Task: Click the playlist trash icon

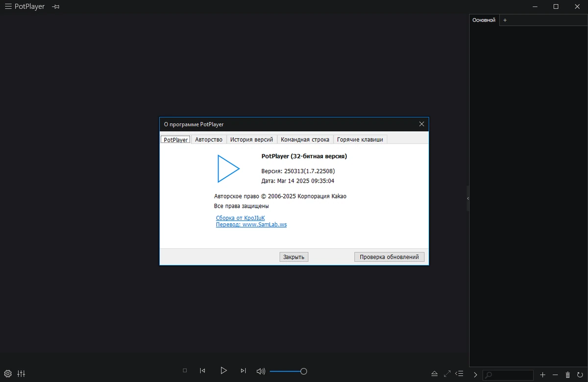Action: (x=567, y=375)
